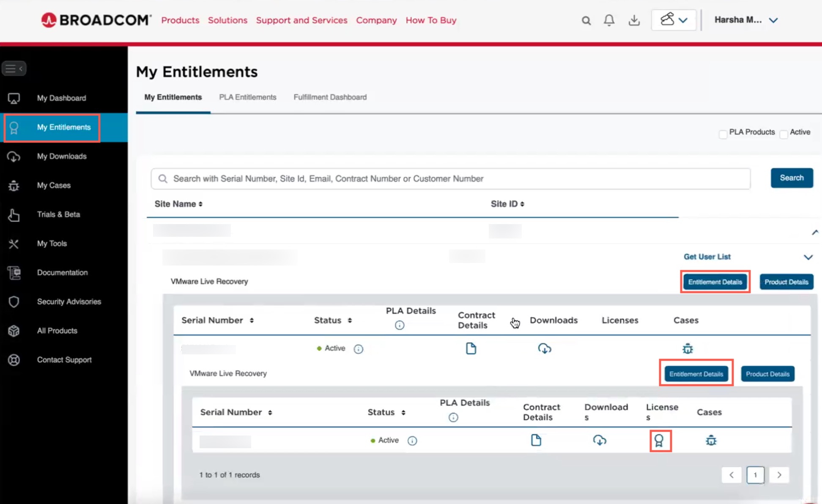The image size is (822, 504).
Task: Click the My Downloads cloud icon in sidebar
Action: pos(14,156)
